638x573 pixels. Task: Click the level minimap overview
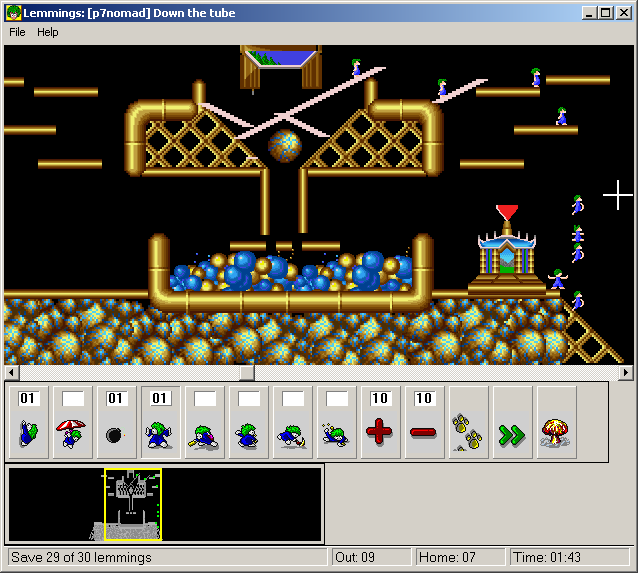point(165,504)
